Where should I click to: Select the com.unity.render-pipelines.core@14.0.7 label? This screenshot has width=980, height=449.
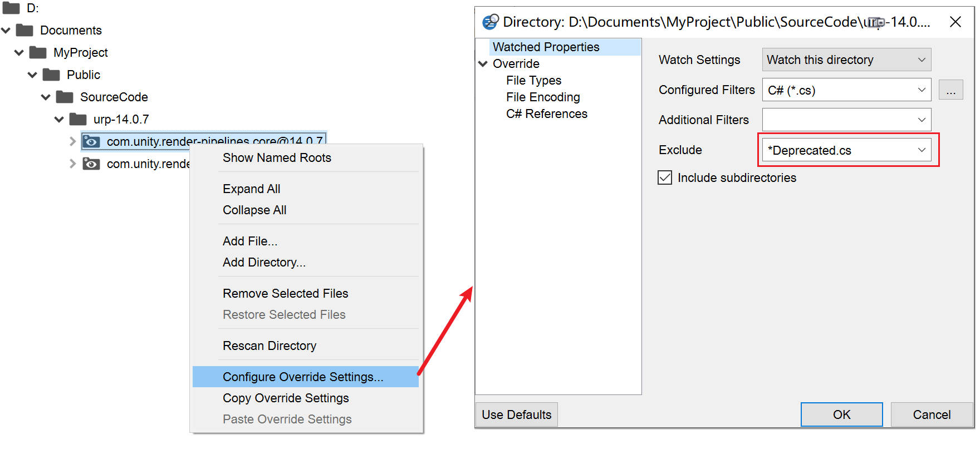tap(215, 140)
